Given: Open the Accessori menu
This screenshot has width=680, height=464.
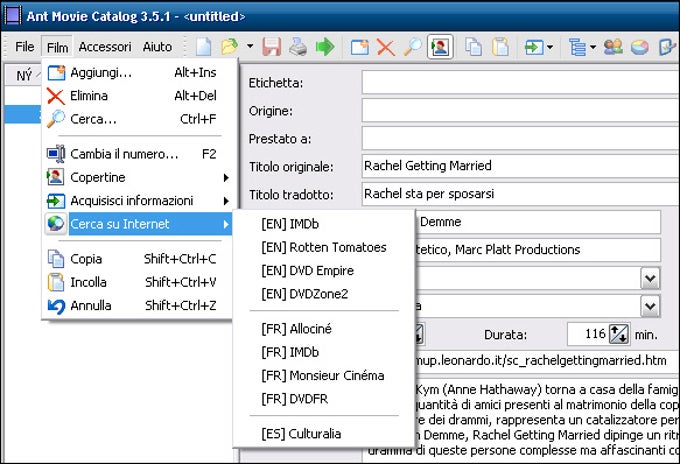Looking at the screenshot, I should (x=105, y=47).
